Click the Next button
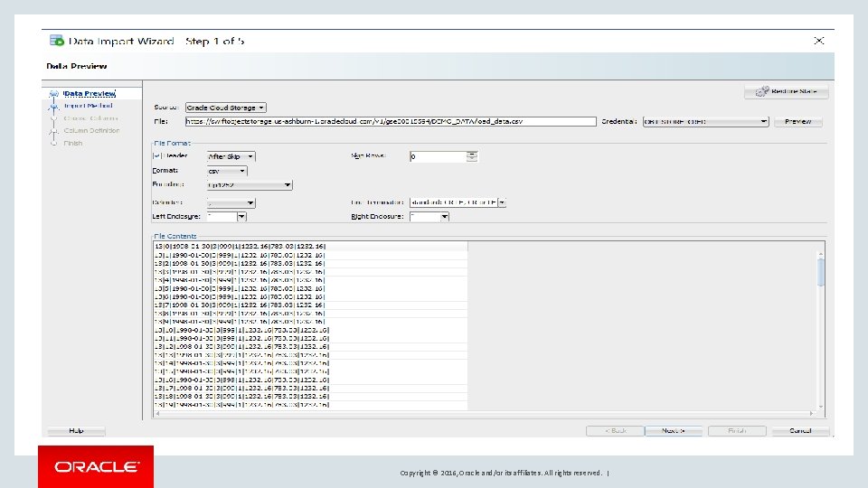The height and width of the screenshot is (488, 868). pyautogui.click(x=673, y=430)
